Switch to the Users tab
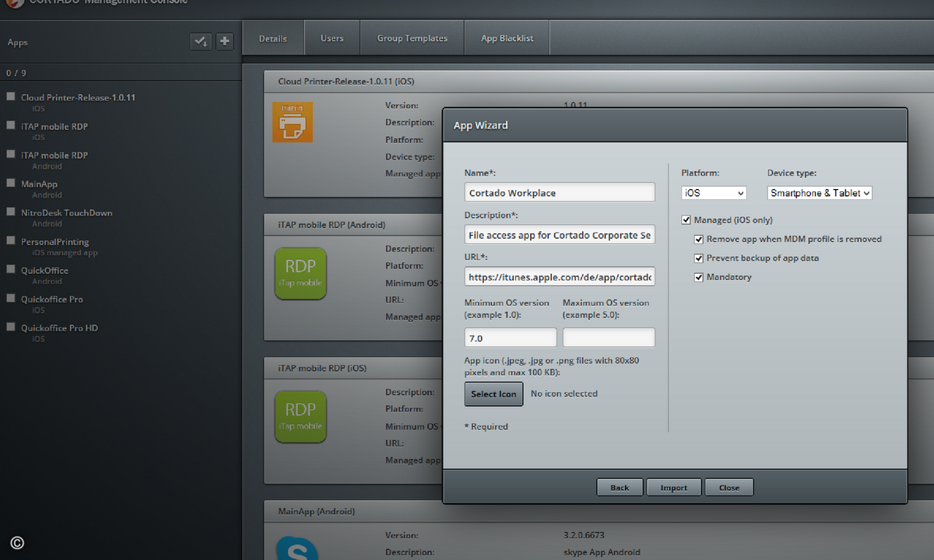The width and height of the screenshot is (934, 560). pos(332,38)
